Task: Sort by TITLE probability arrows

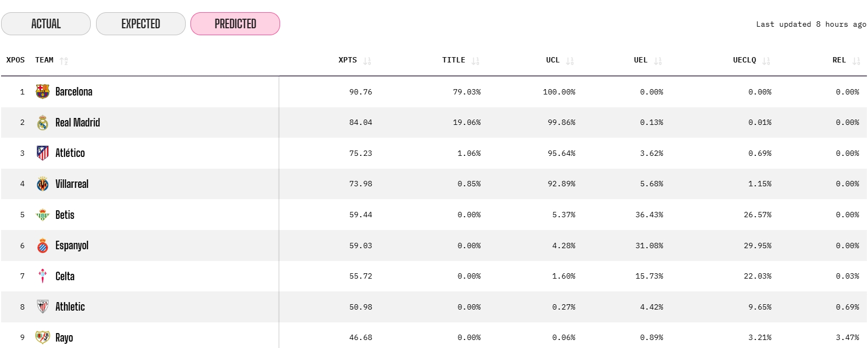Action: click(475, 61)
